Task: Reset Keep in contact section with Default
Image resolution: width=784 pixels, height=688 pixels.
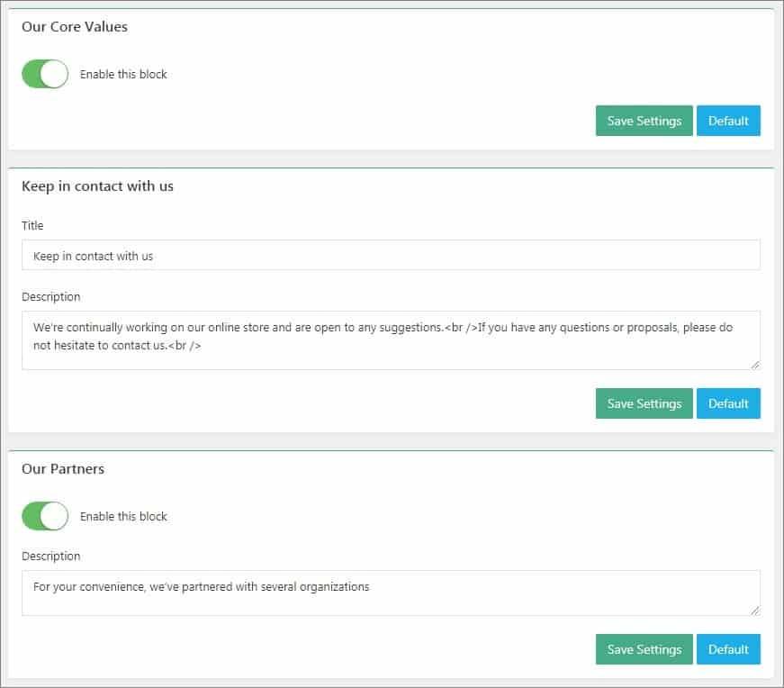Action: 728,403
